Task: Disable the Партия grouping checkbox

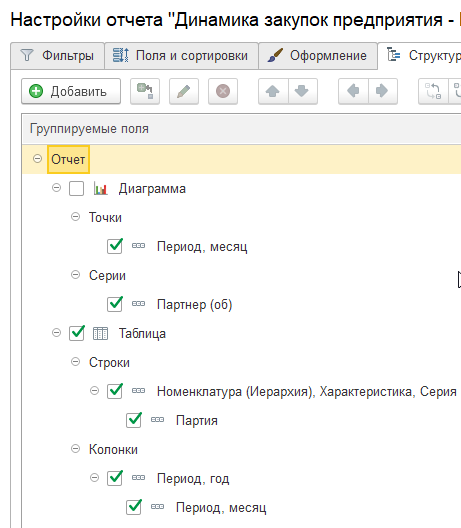Action: click(134, 420)
